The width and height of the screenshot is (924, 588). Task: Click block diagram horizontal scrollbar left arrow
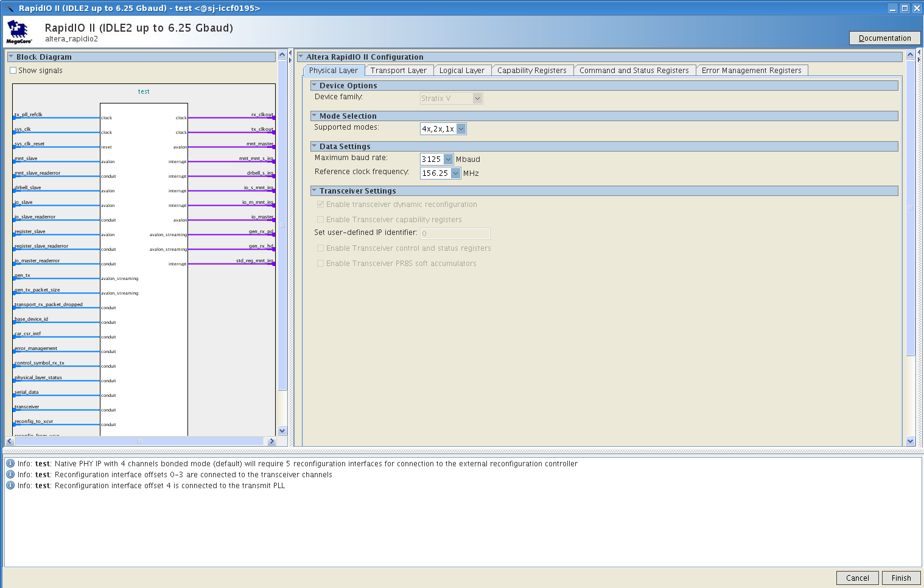10,441
